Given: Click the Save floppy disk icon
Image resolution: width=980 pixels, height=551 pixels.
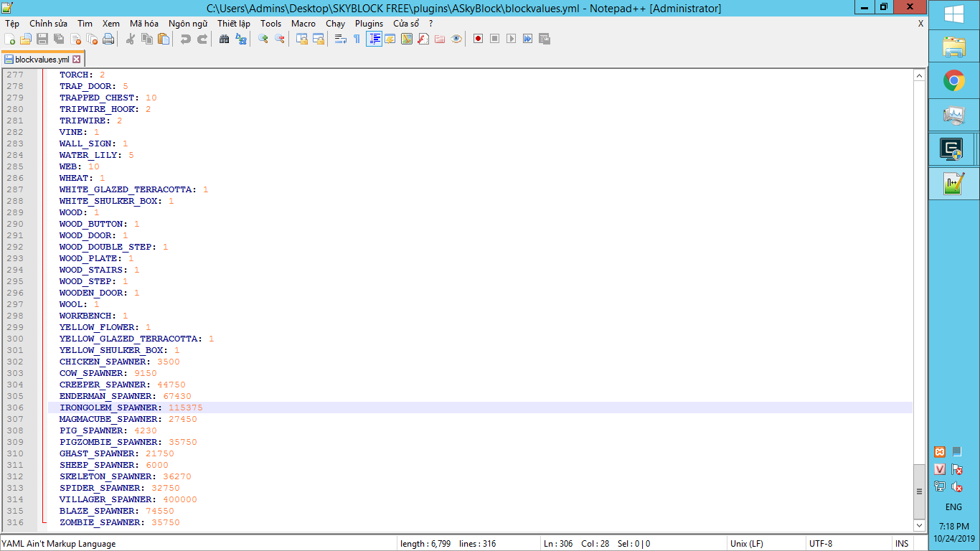Looking at the screenshot, I should [42, 39].
